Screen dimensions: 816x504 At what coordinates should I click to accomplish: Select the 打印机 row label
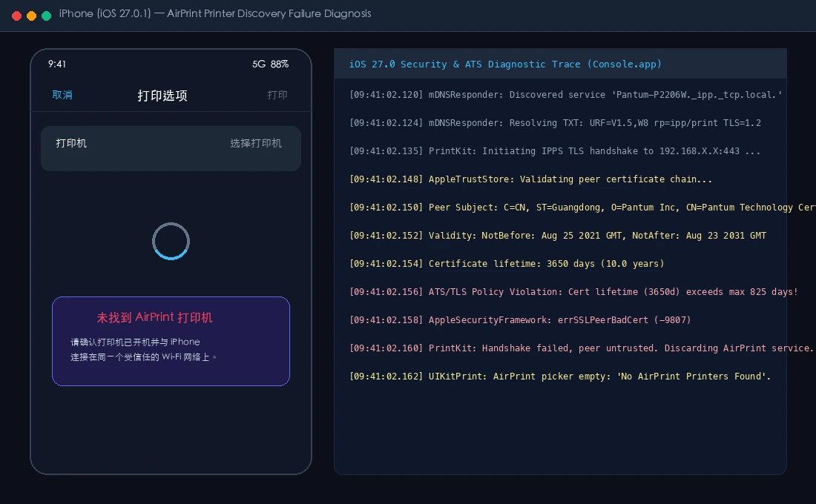[x=71, y=143]
